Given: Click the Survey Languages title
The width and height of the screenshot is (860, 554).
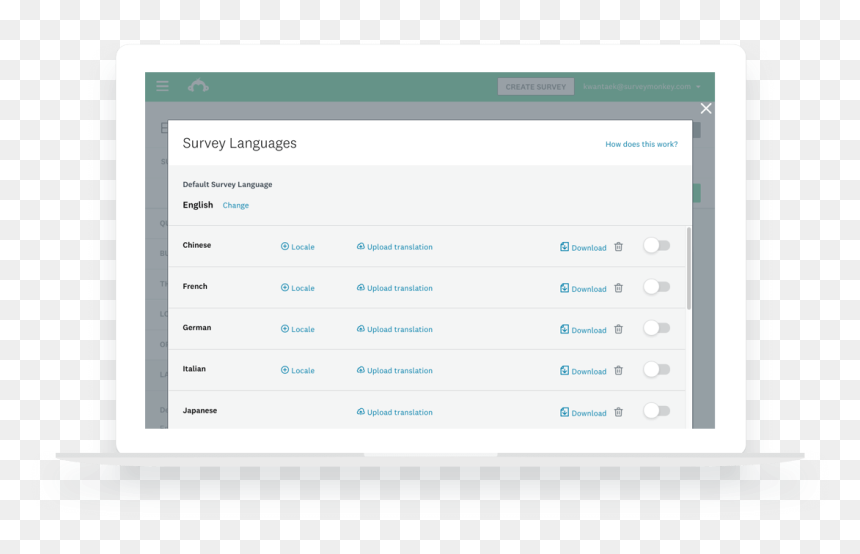Looking at the screenshot, I should [x=240, y=144].
